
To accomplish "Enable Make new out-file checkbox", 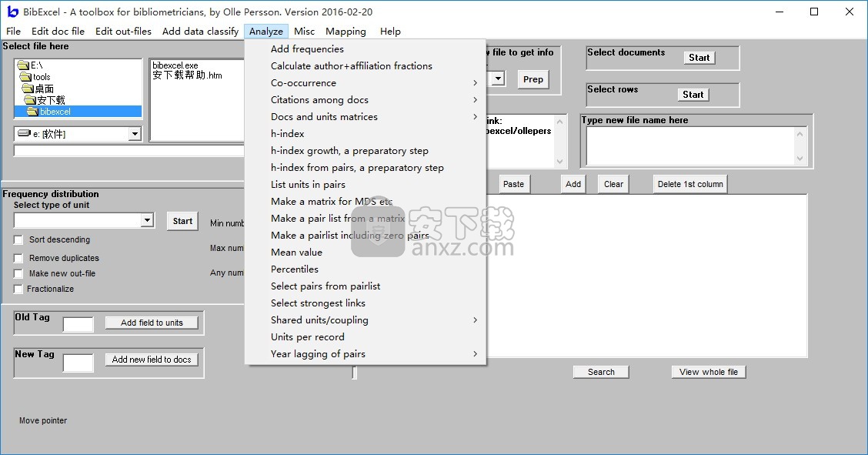I will (x=18, y=273).
